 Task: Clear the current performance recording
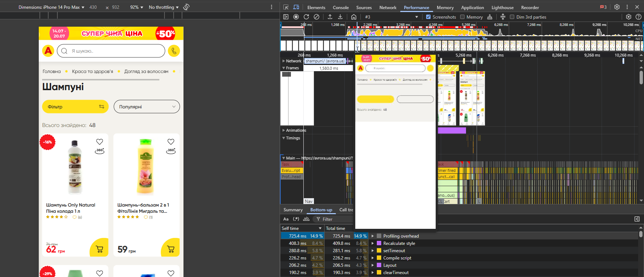(317, 17)
